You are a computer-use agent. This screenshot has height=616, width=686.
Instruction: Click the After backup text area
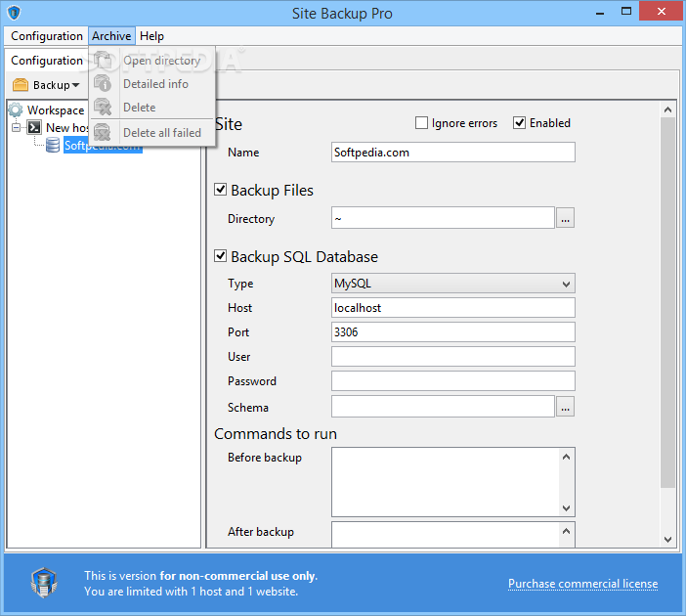446,535
